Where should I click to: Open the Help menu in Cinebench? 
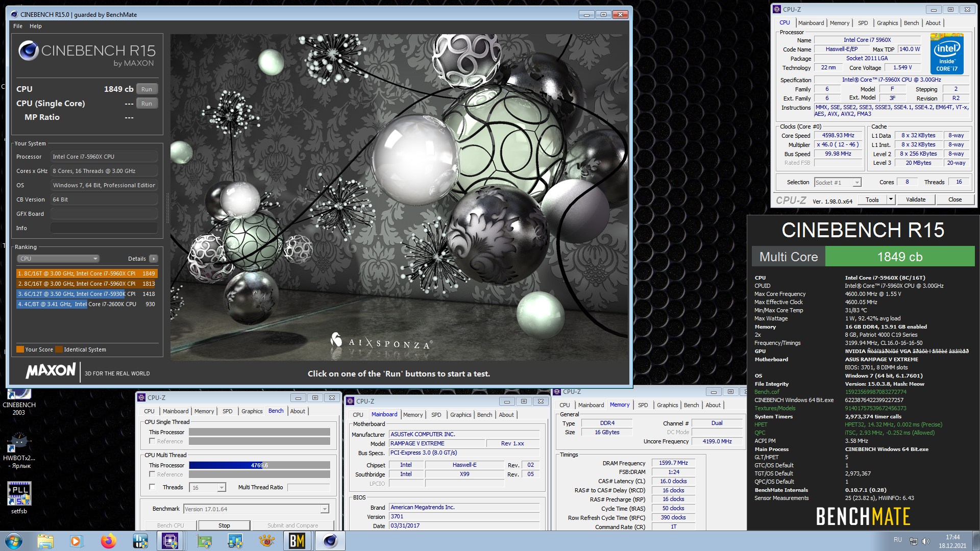coord(36,26)
